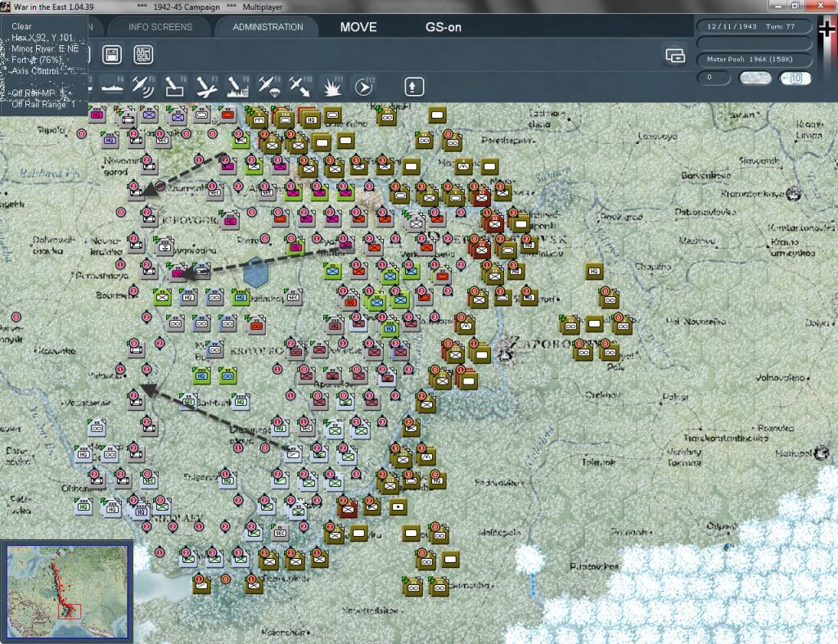Select the F10 air transfer mode
The width and height of the screenshot is (838, 644).
click(300, 87)
